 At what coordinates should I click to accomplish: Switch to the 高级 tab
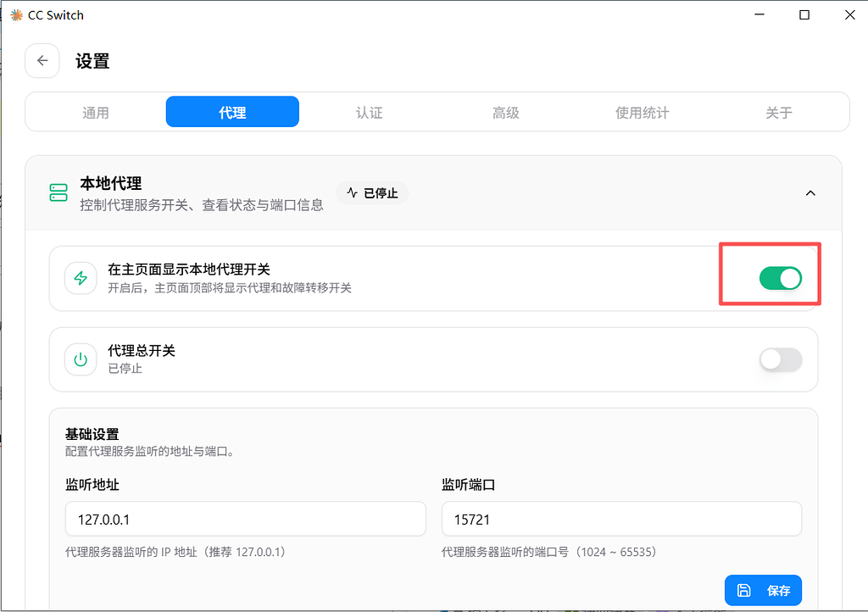[505, 113]
